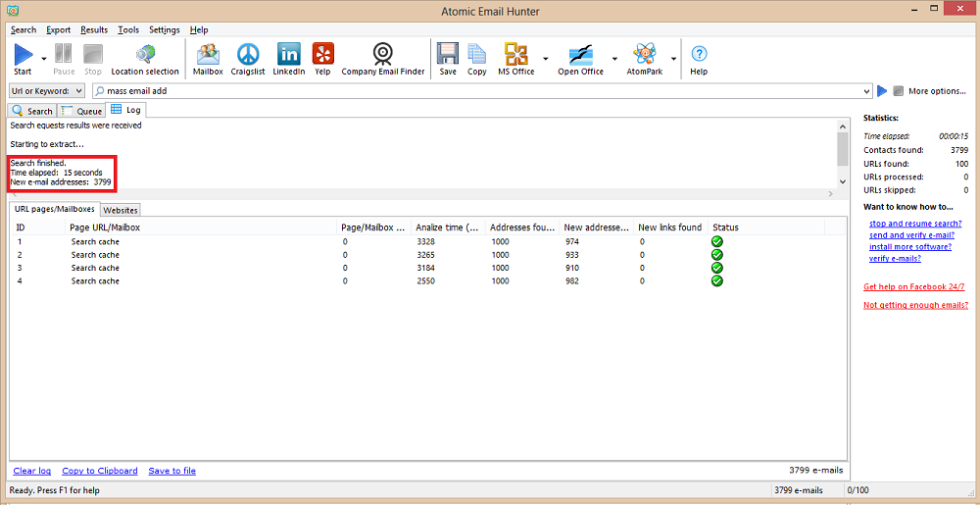This screenshot has height=505, width=980.
Task: Click the Save to file link
Action: (171, 471)
